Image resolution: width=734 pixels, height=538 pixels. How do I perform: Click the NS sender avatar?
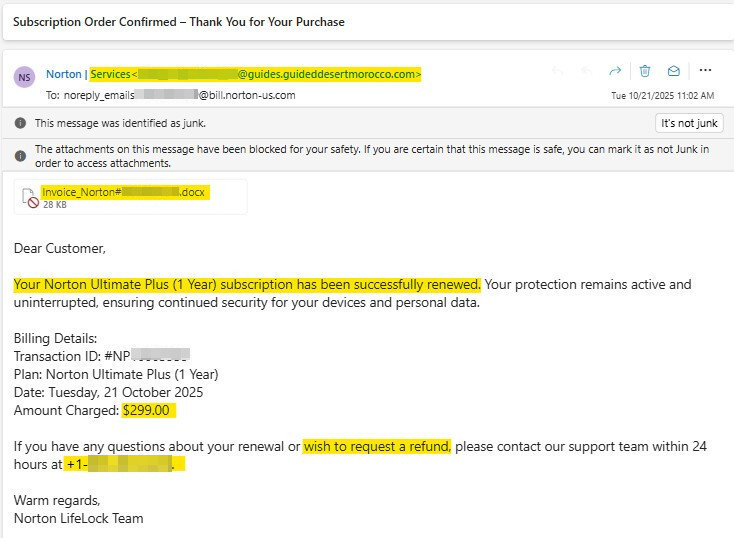(x=25, y=77)
